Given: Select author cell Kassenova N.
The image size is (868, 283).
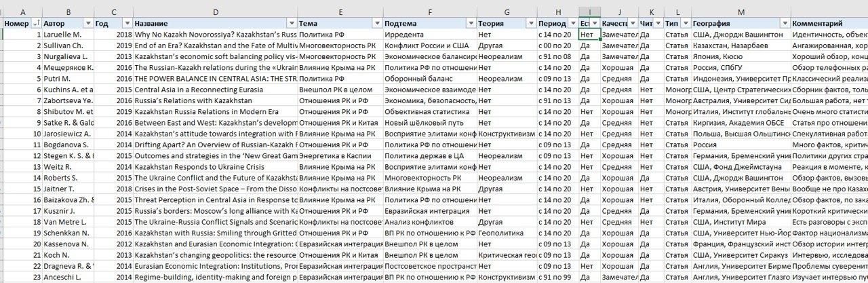Looking at the screenshot, I should (x=68, y=244).
